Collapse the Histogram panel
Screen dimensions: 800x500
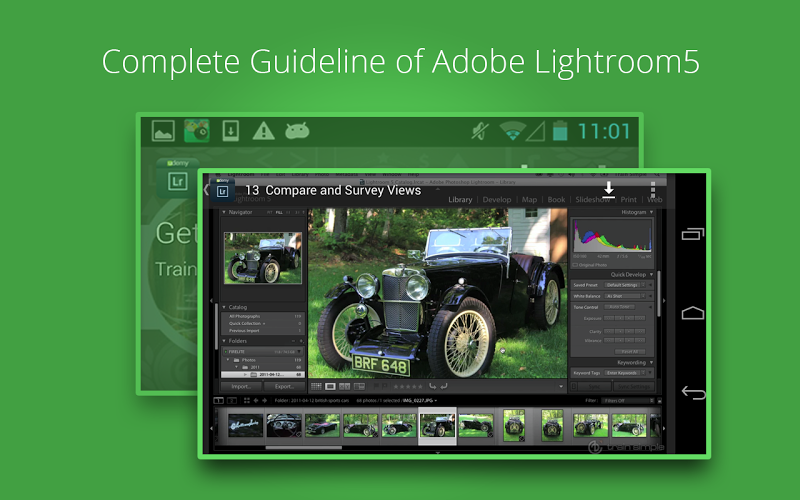point(651,212)
